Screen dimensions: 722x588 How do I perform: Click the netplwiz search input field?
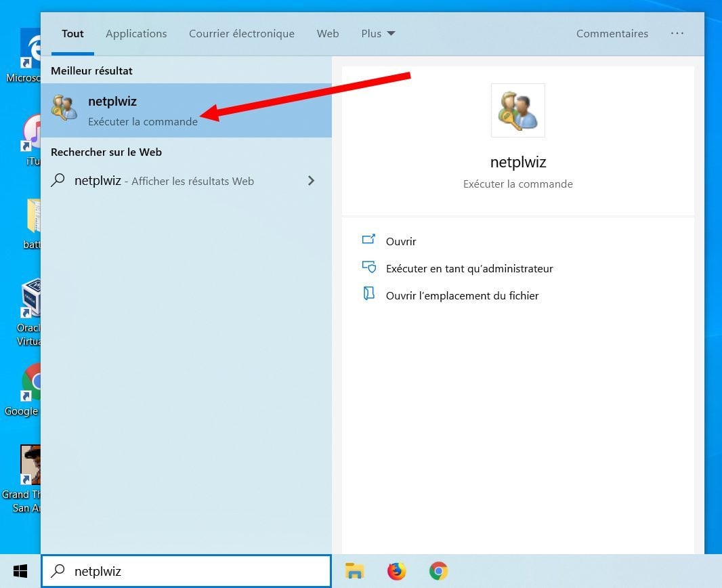pyautogui.click(x=196, y=571)
